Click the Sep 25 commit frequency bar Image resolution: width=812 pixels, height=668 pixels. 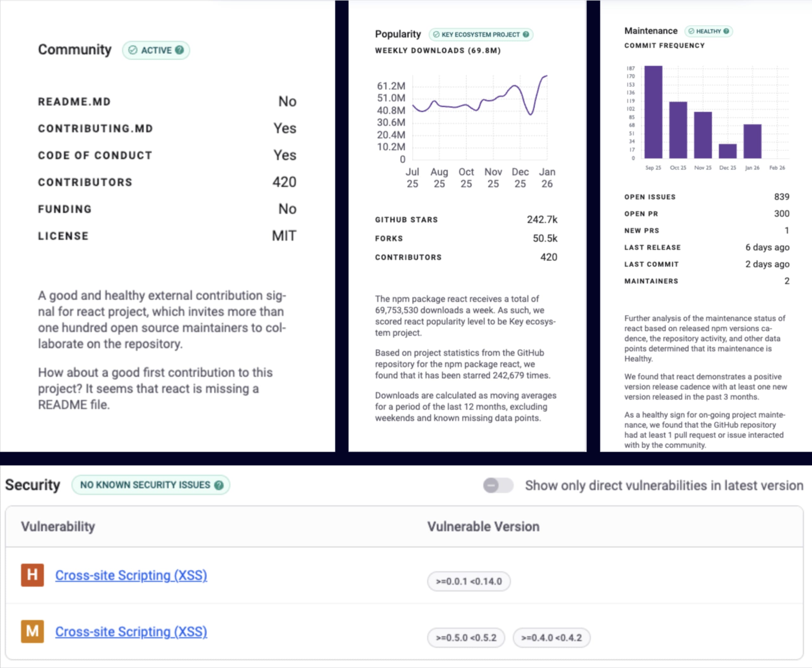[x=653, y=112]
